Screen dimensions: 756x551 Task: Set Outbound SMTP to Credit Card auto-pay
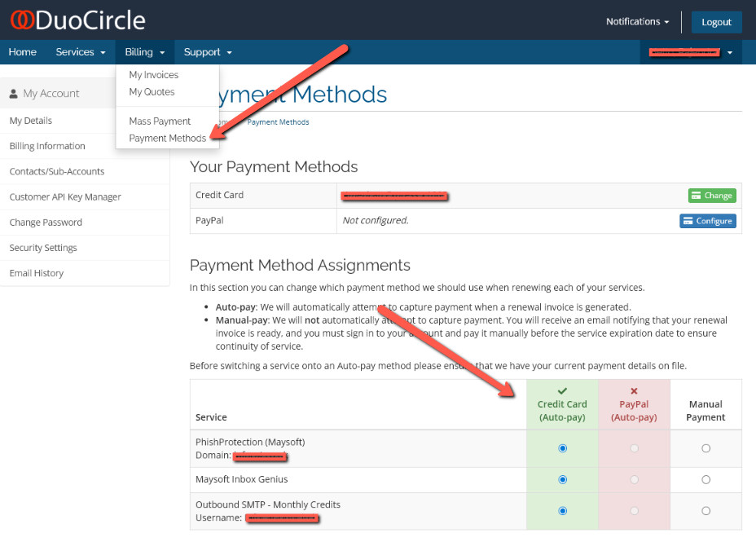[562, 511]
